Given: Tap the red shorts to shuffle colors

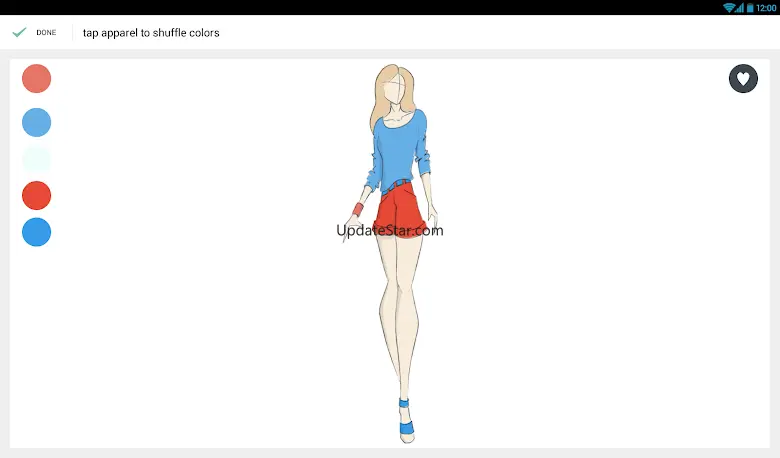Looking at the screenshot, I should [x=400, y=208].
